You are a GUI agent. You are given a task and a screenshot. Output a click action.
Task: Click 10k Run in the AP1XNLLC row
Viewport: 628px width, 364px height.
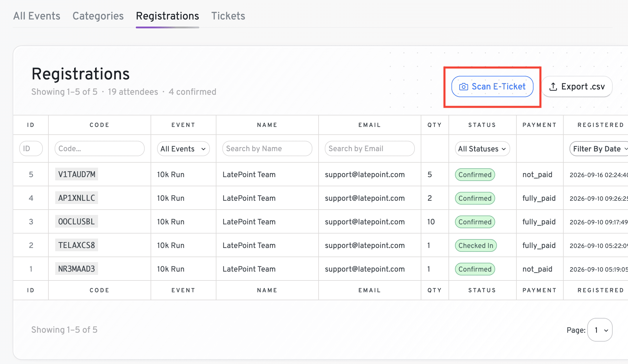click(x=171, y=198)
